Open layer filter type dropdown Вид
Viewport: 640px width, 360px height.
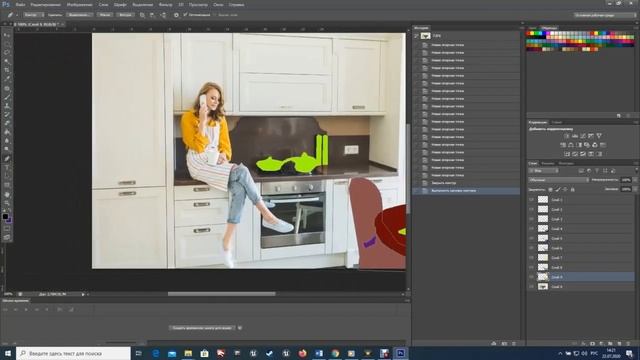(543, 171)
